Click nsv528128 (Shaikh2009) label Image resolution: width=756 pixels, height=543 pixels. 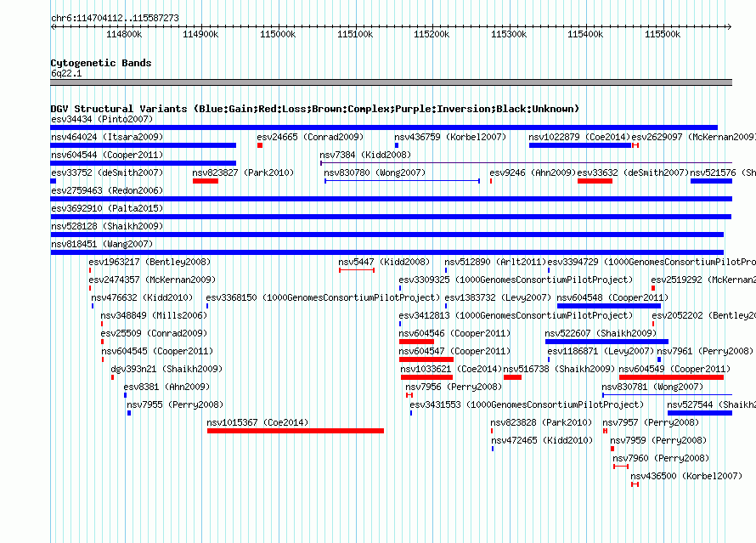click(107, 226)
